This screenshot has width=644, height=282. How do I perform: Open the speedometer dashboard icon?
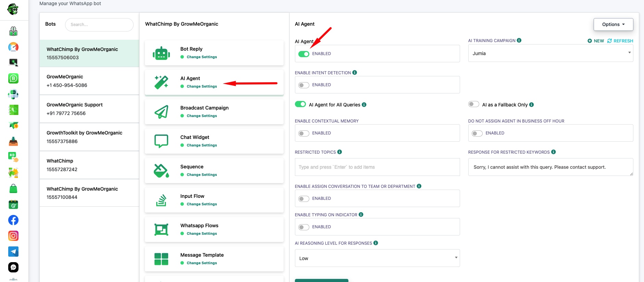click(13, 47)
